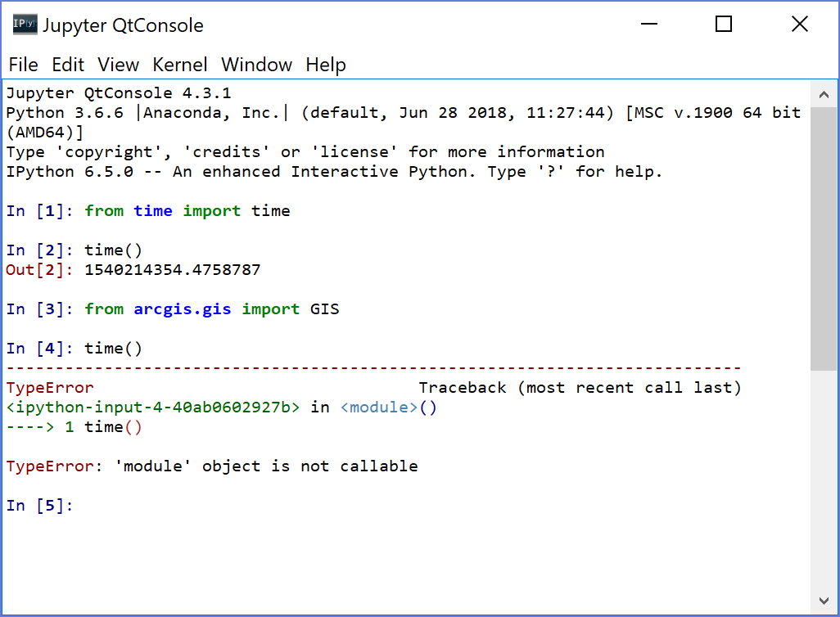
Task: Click the 'from time import time' input line
Action: [x=187, y=211]
